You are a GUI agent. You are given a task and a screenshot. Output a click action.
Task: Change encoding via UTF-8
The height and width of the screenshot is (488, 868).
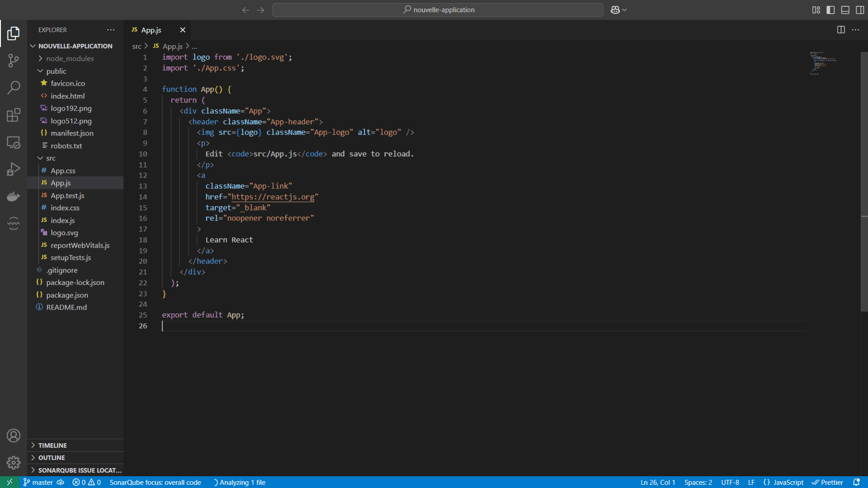(730, 482)
